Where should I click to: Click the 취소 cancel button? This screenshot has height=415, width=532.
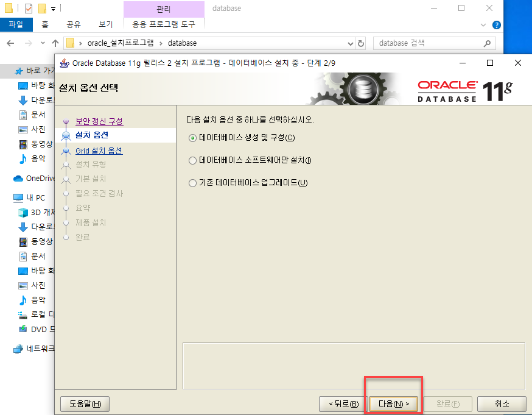click(x=502, y=404)
